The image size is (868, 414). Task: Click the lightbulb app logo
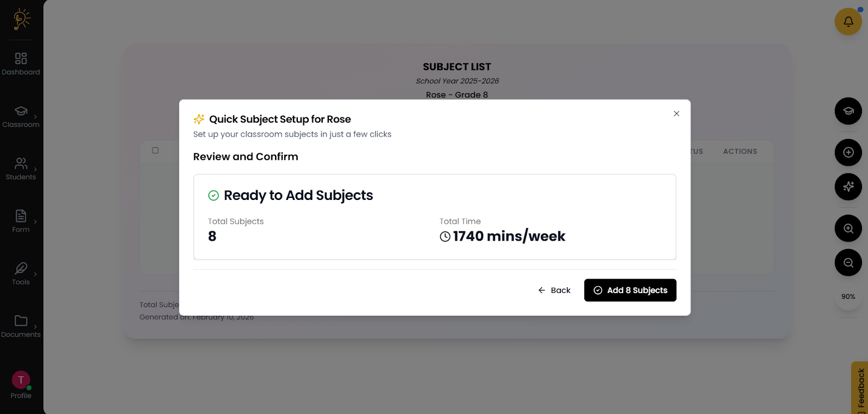21,19
